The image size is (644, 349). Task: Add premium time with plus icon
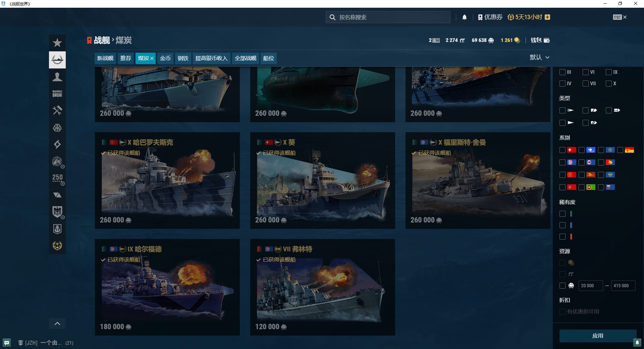coord(547,17)
